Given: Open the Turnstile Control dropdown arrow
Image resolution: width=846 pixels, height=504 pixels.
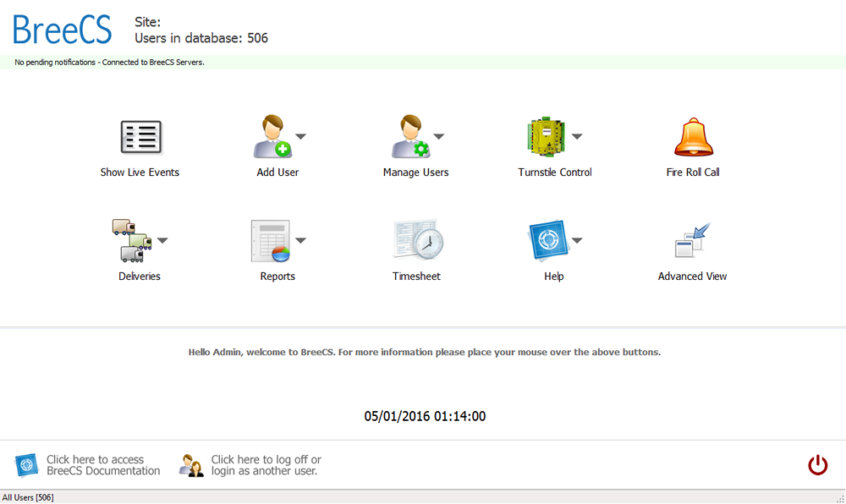Looking at the screenshot, I should (577, 136).
